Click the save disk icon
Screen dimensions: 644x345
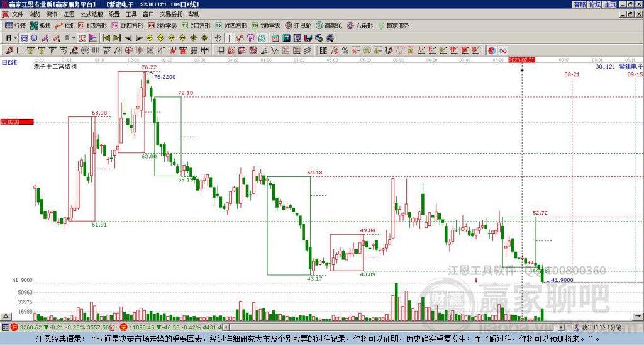[308, 38]
